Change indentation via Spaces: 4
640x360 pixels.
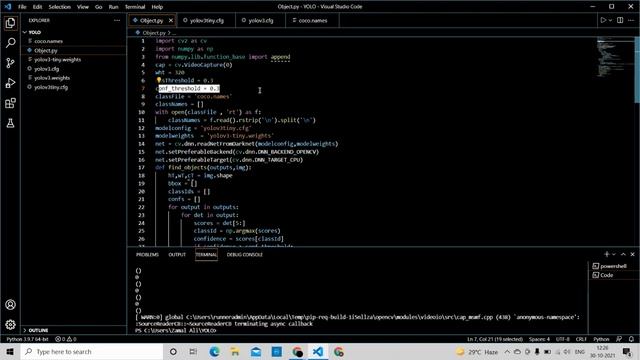tap(539, 339)
